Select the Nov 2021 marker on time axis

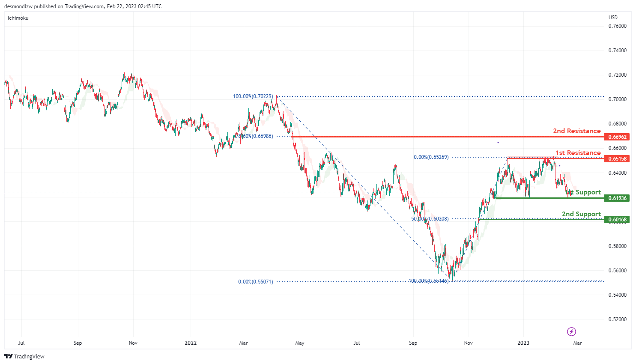coord(133,343)
